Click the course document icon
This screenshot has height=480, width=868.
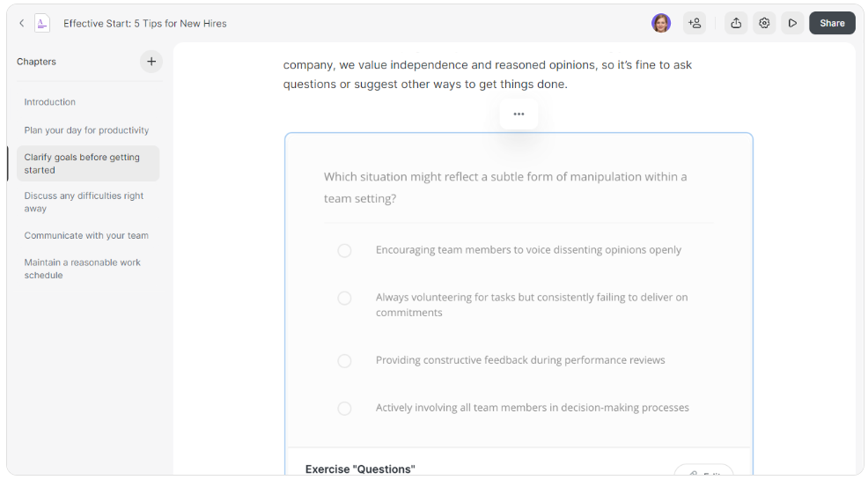click(x=42, y=24)
